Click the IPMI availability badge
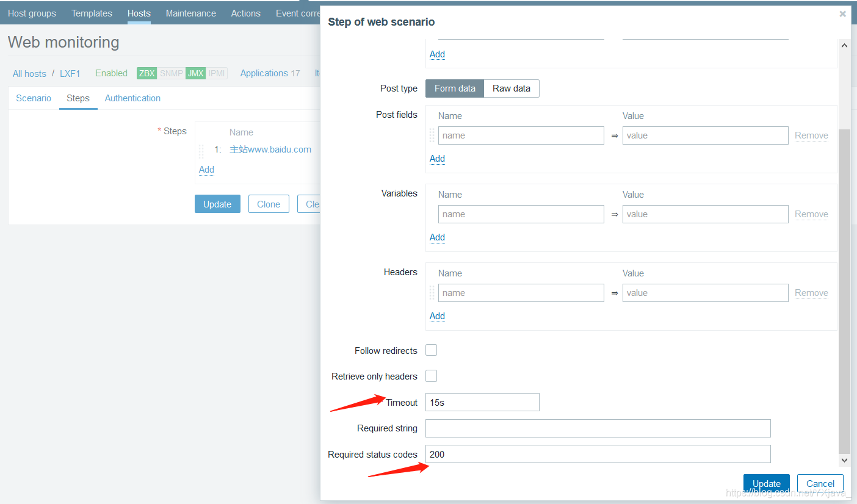 click(217, 73)
